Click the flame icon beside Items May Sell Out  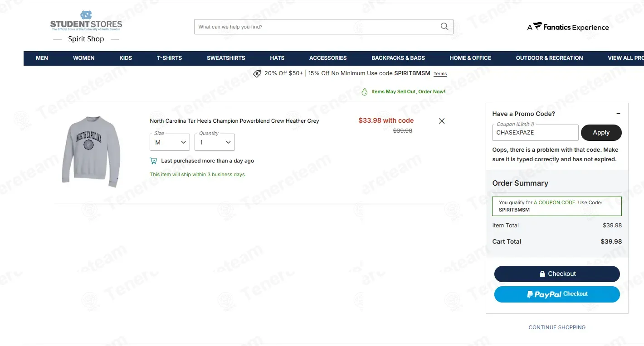[364, 91]
